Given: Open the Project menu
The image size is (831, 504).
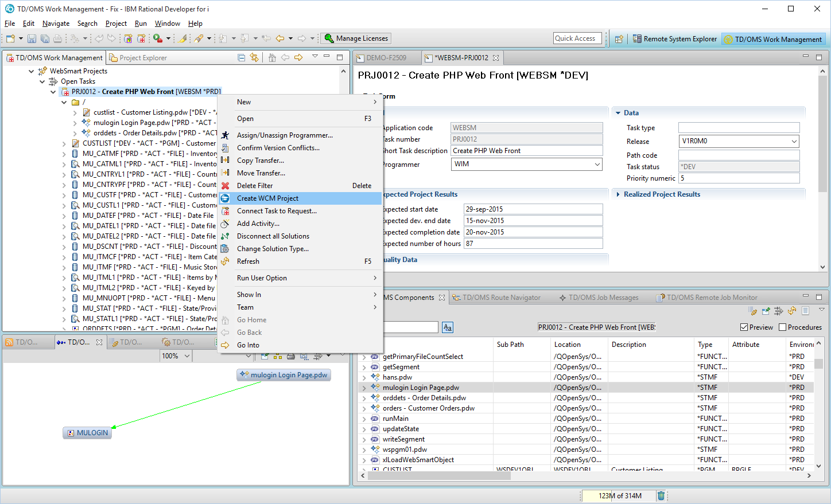Looking at the screenshot, I should (x=116, y=24).
